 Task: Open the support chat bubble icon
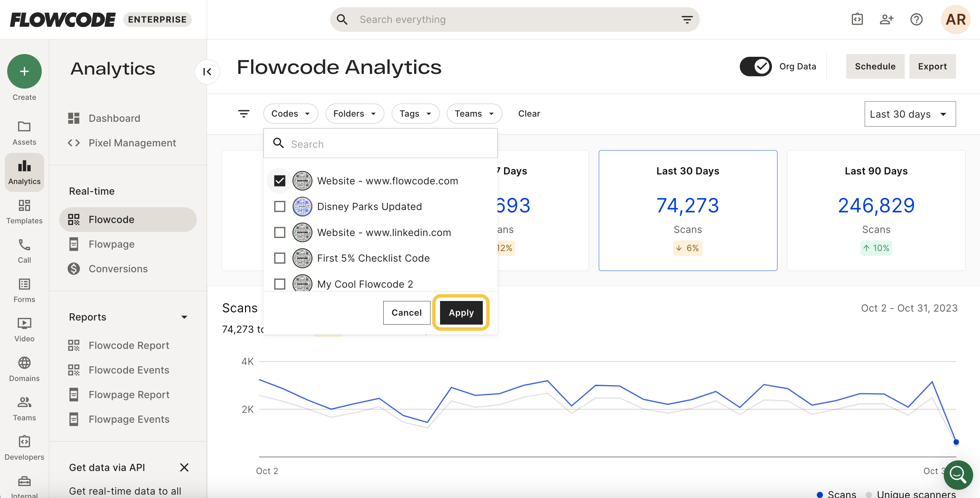tap(958, 474)
